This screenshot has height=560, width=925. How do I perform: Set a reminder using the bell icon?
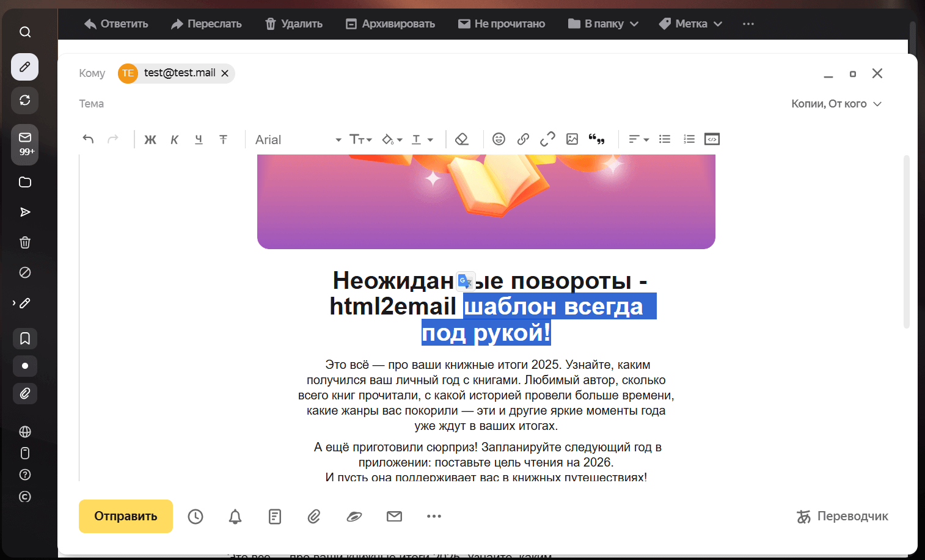point(235,516)
